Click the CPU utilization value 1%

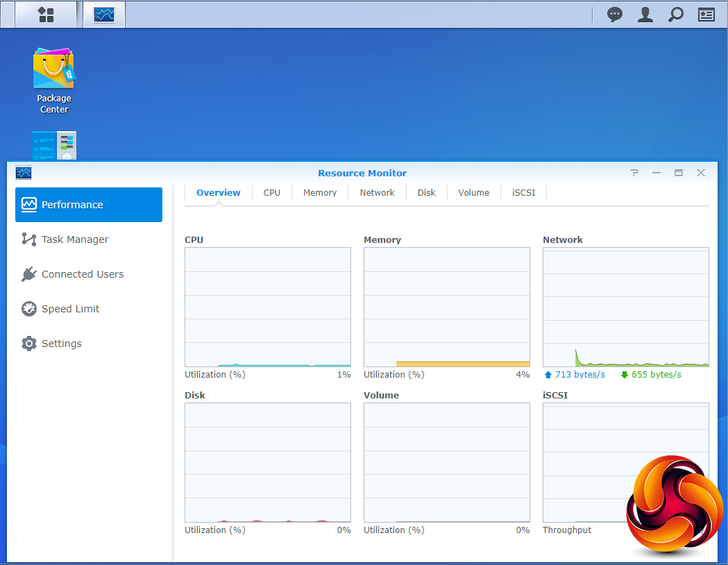(344, 375)
